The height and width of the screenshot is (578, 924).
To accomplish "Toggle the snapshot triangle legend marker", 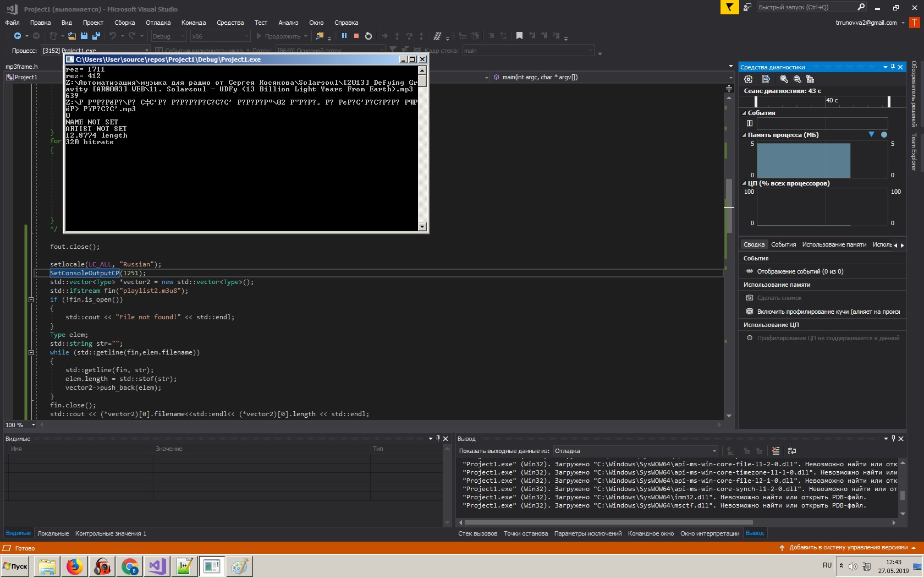I will click(871, 134).
